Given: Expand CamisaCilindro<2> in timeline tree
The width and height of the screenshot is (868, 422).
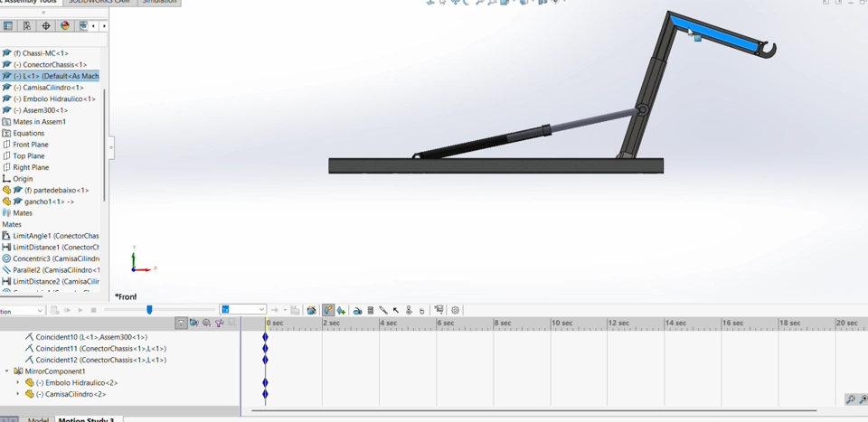Looking at the screenshot, I should coord(18,394).
